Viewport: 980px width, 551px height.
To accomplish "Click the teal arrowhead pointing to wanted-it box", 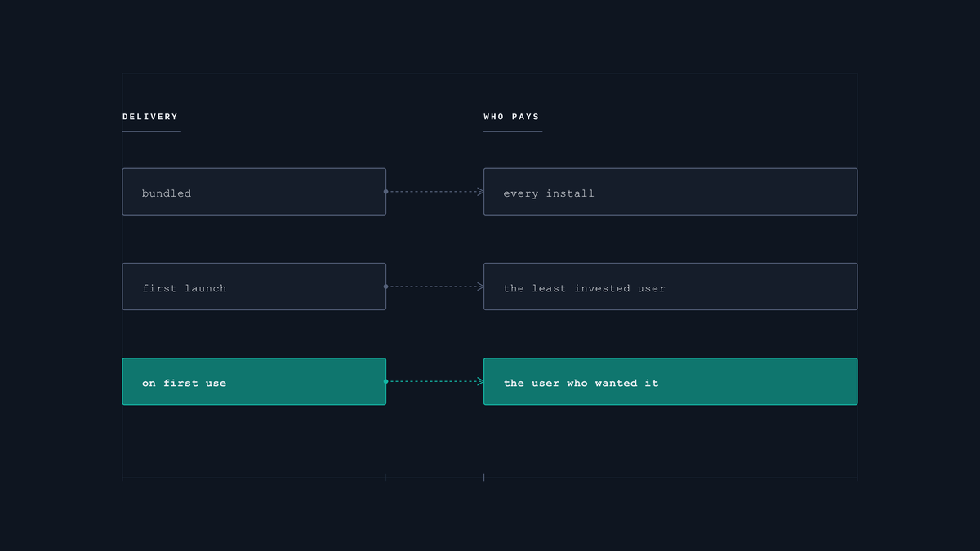I will (x=480, y=381).
